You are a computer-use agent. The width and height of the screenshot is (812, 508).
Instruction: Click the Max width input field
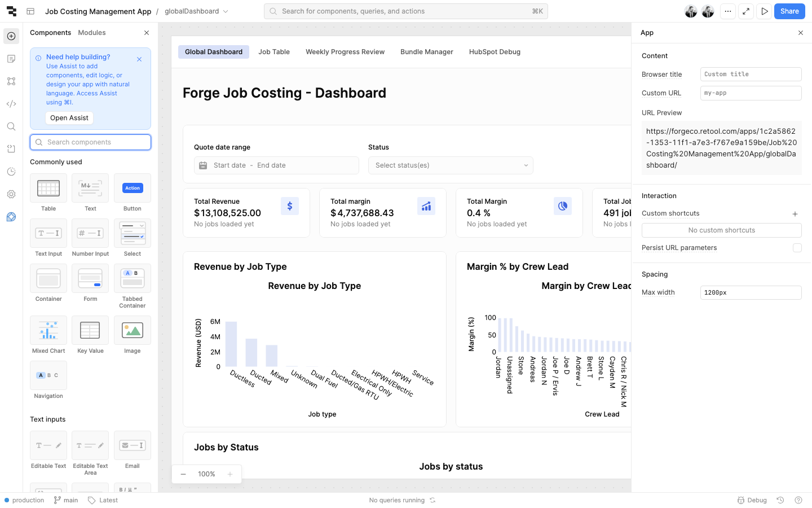pos(750,292)
